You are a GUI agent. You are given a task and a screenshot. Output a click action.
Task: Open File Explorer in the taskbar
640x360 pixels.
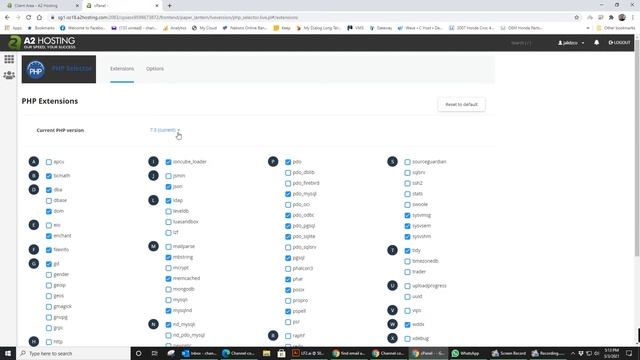tap(267, 353)
